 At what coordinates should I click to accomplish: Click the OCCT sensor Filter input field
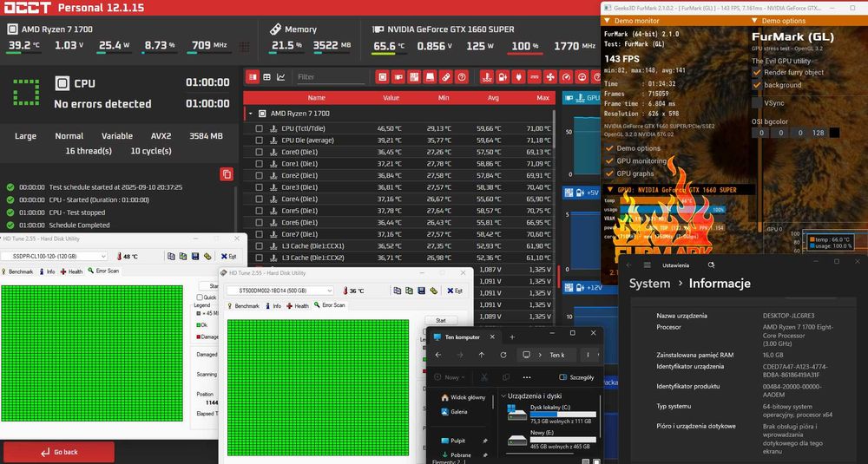tap(330, 77)
